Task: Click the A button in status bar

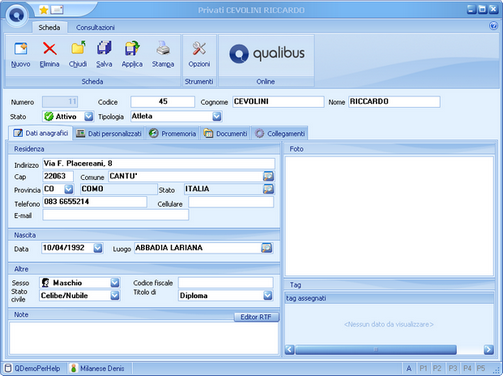Action: tap(409, 368)
